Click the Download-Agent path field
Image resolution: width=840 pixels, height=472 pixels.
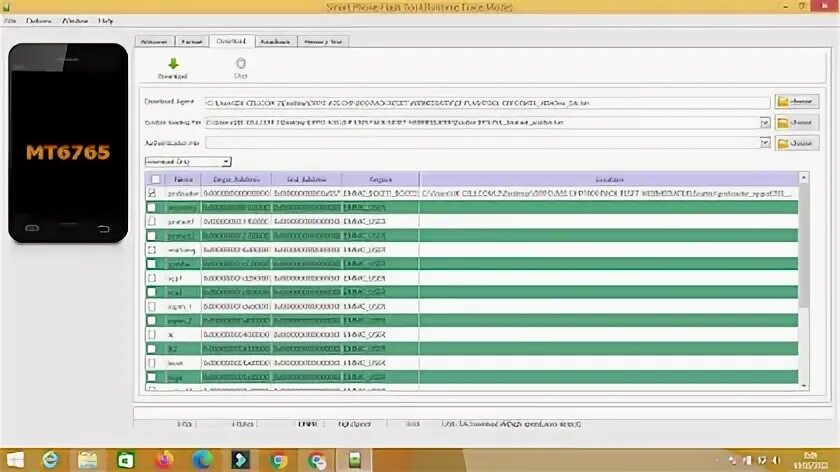coord(487,102)
